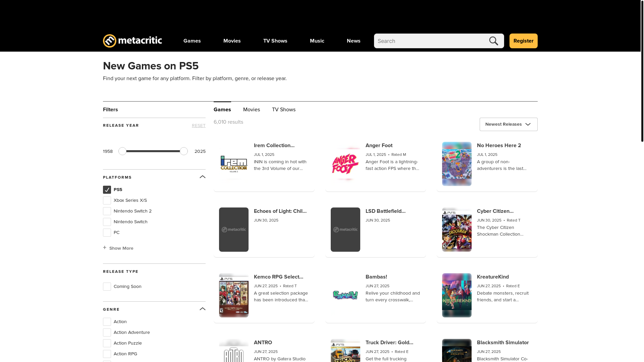The width and height of the screenshot is (644, 362).
Task: Open the Movies navigation menu
Action: click(x=232, y=41)
